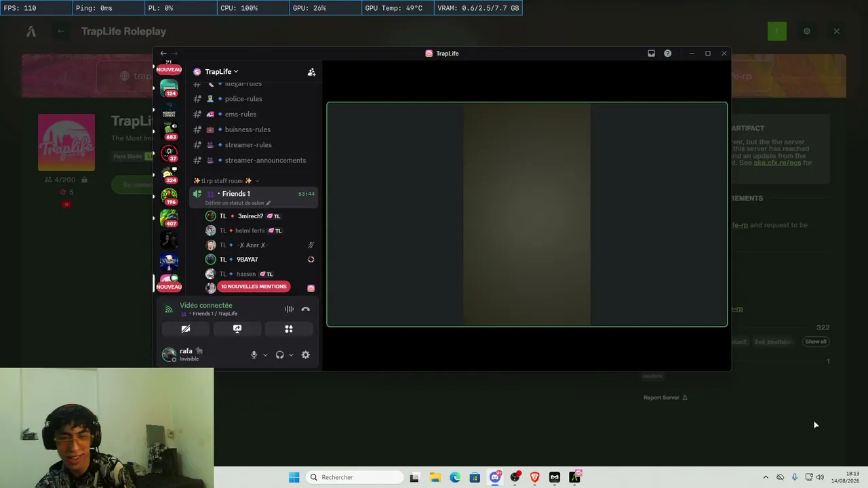Collapse the tl rp staff room category
This screenshot has width=868, height=488.
226,181
